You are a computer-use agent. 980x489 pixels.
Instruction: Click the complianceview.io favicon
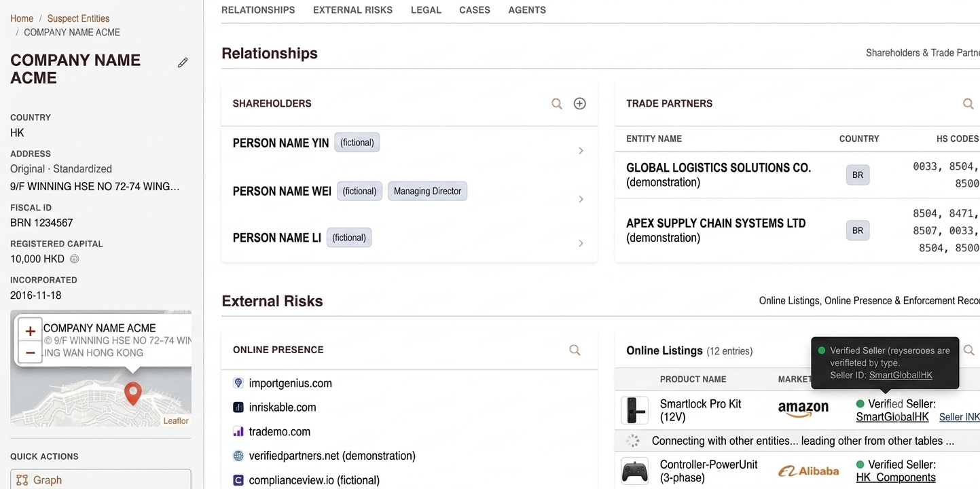point(238,480)
